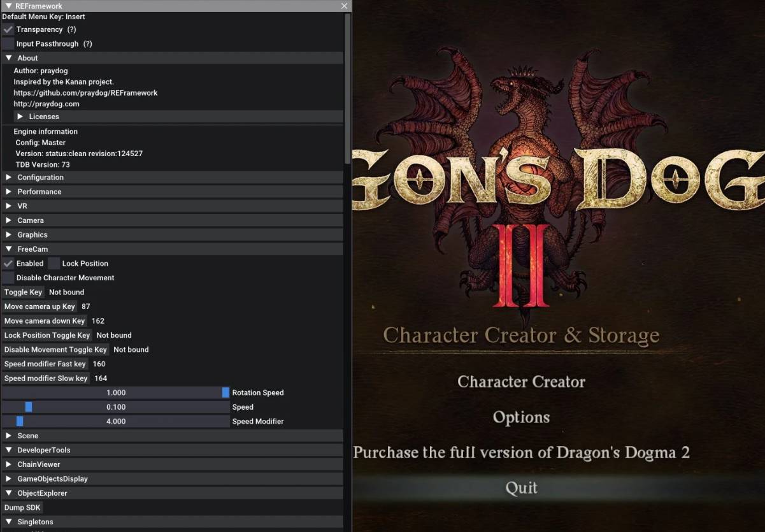Click the Default Menu Key: Insert text
The image size is (765, 532).
(43, 17)
